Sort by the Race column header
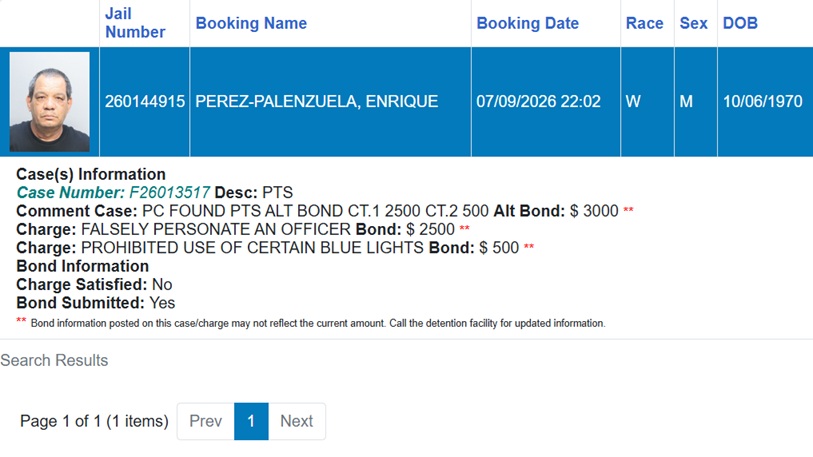Screen dimensions: 813x457 coord(644,23)
